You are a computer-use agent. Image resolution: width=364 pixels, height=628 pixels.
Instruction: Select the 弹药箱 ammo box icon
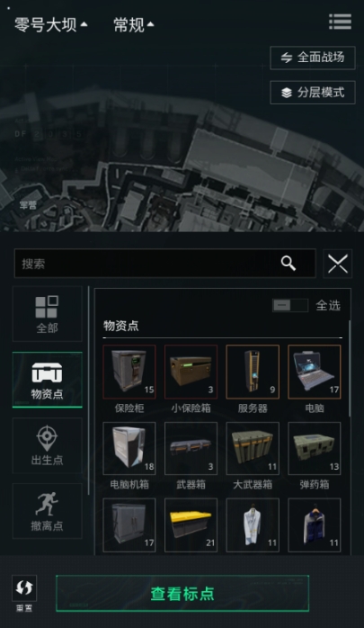315,448
